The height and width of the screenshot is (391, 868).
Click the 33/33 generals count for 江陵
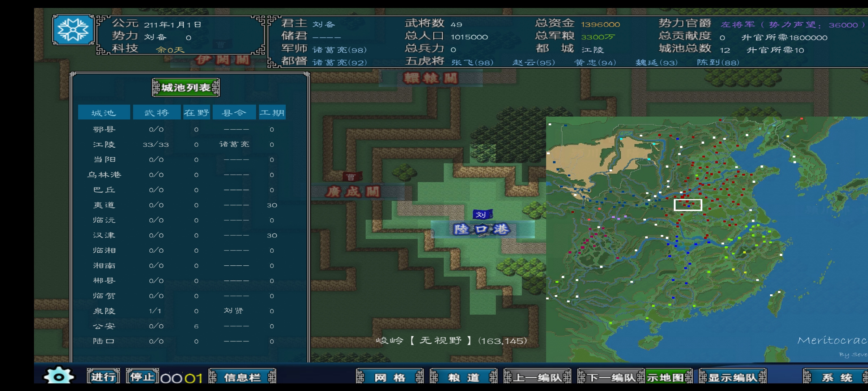click(x=156, y=144)
